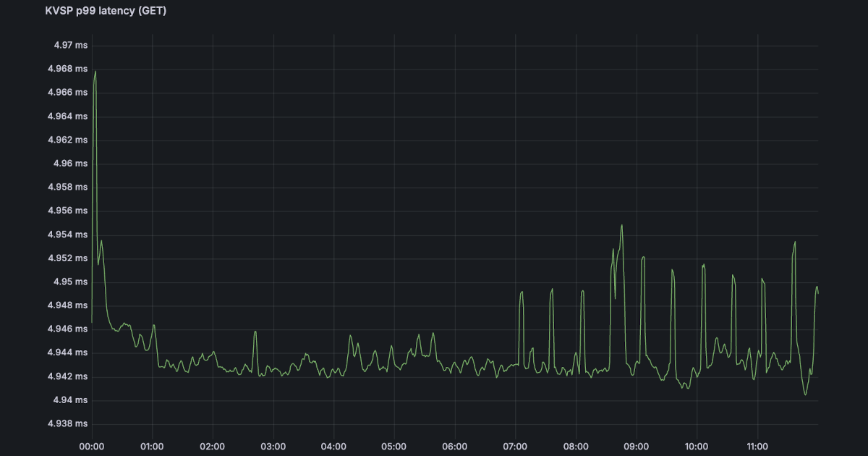Click the 00:00 time axis label
The image size is (868, 456).
tap(91, 447)
